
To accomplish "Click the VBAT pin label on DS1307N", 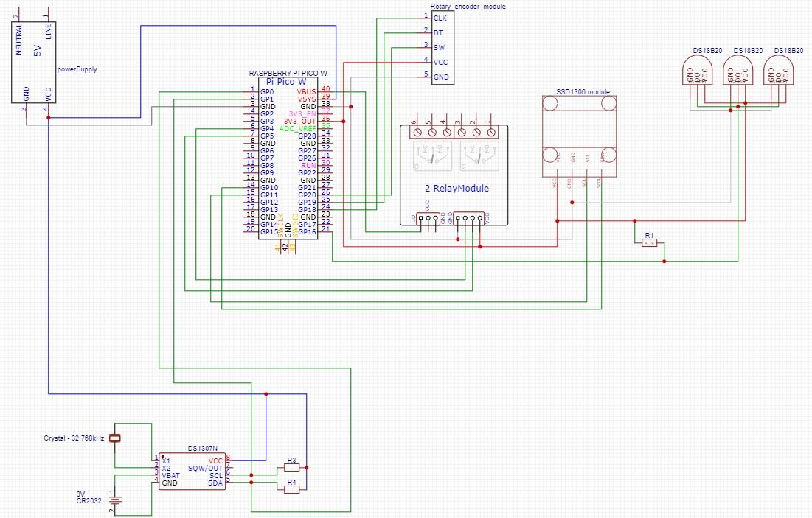I will coord(171,475).
